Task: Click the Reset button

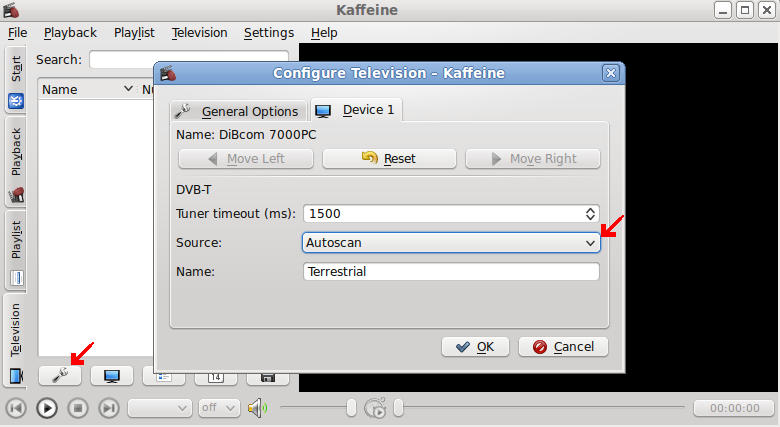Action: pos(389,159)
